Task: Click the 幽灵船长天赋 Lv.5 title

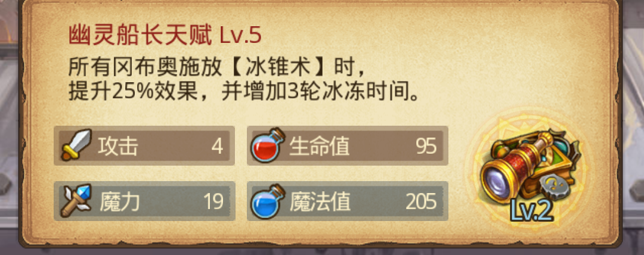Action: coord(165,36)
